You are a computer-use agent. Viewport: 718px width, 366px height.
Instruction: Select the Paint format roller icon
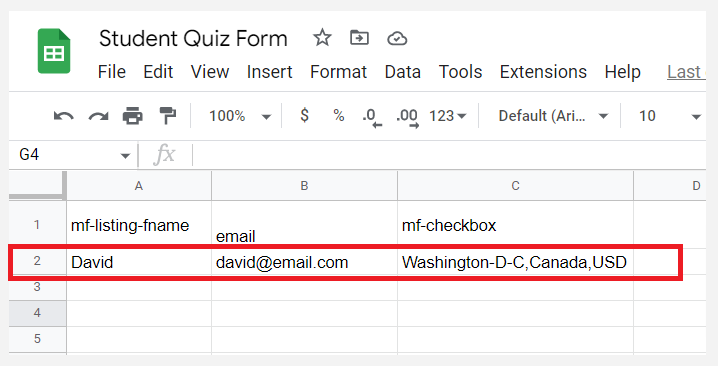point(167,115)
